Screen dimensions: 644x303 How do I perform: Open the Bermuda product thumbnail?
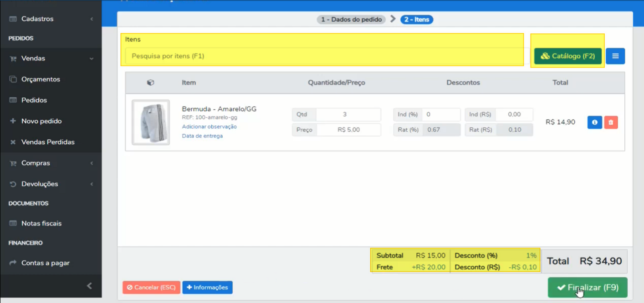(x=151, y=123)
